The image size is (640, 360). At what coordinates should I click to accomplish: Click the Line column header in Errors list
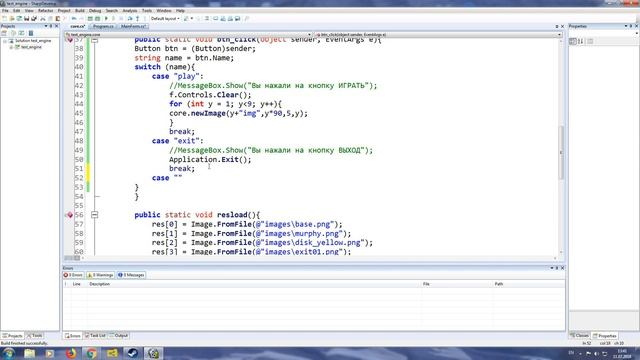[77, 284]
